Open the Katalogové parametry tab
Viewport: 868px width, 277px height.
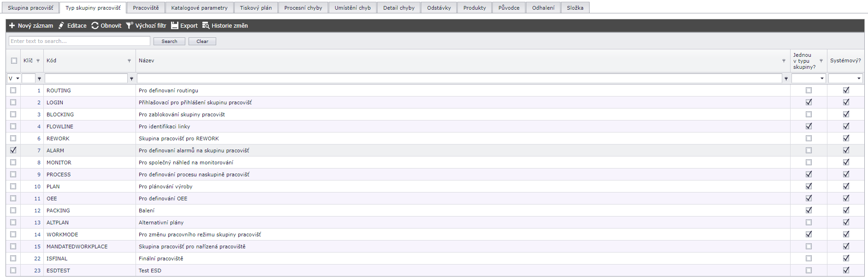coord(199,8)
